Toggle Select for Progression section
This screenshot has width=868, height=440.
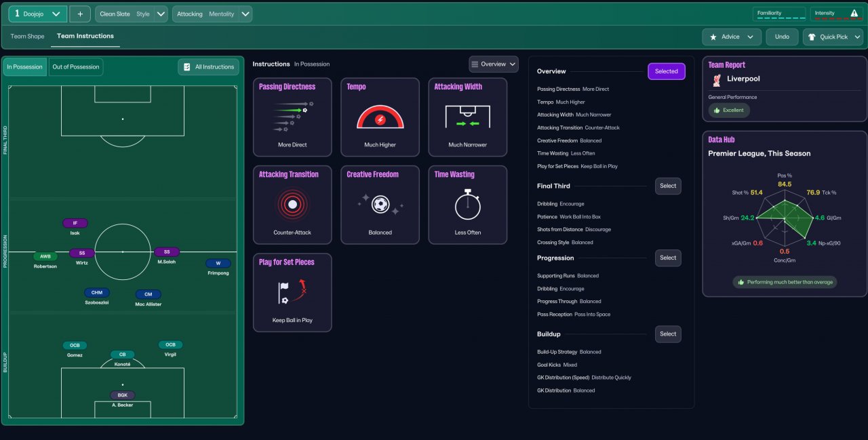tap(668, 258)
